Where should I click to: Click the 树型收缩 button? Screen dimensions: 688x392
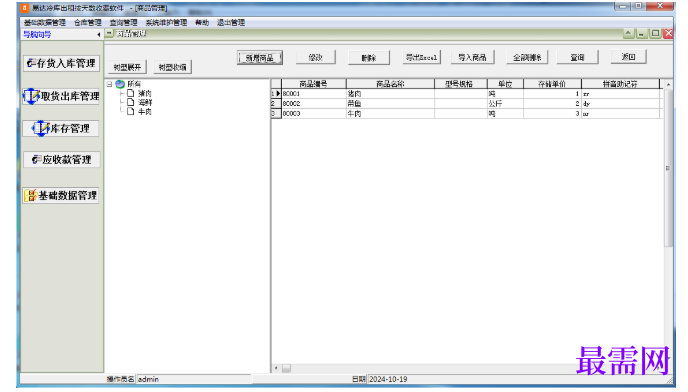tap(172, 67)
